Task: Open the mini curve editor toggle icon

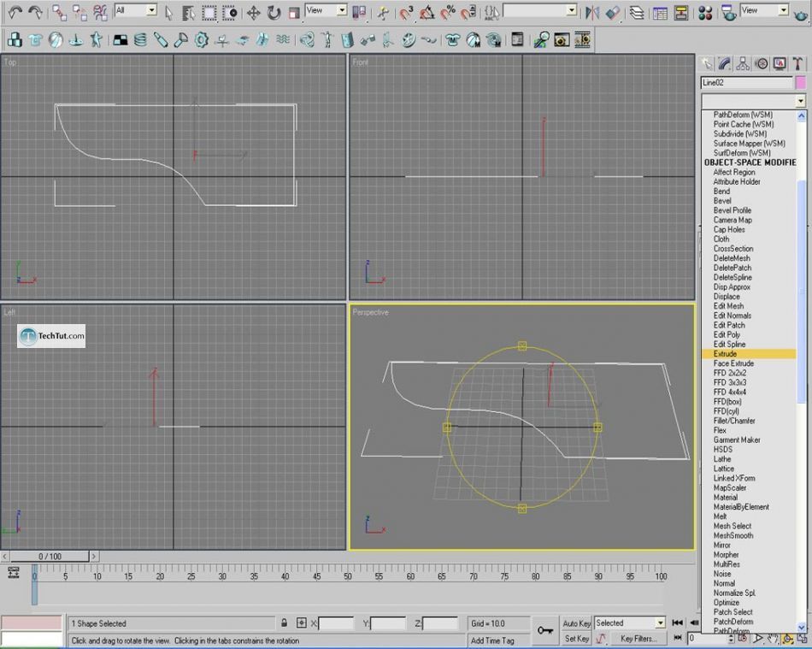Action: (14, 572)
